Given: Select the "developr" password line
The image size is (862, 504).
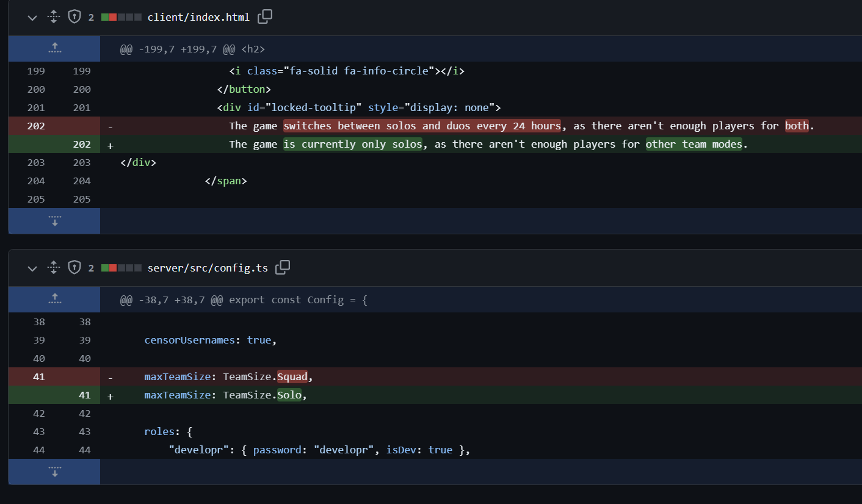Looking at the screenshot, I should [x=481, y=450].
